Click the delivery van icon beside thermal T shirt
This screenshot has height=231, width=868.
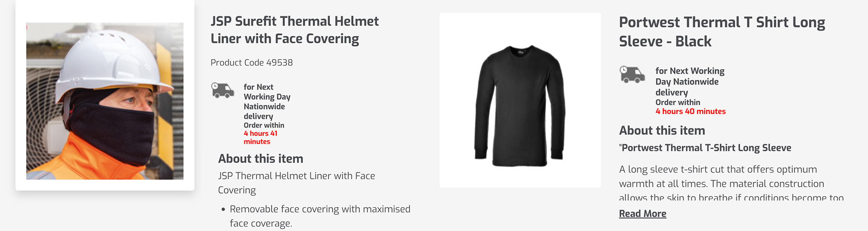632,74
